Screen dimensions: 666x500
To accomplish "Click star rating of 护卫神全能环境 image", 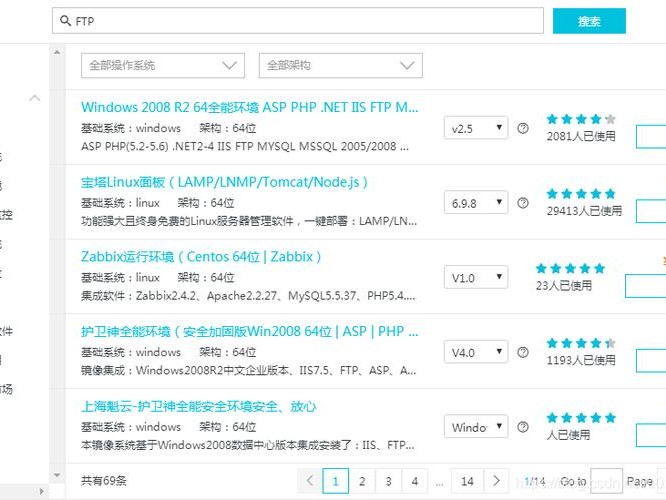I will pyautogui.click(x=581, y=343).
